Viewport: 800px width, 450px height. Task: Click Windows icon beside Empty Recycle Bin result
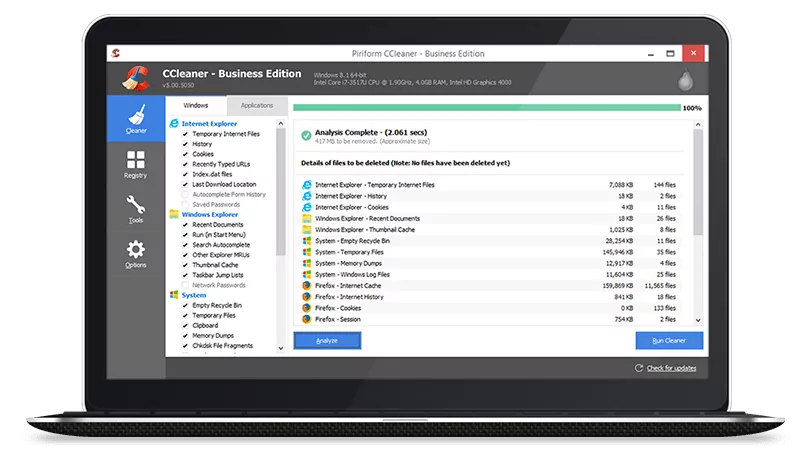pos(307,241)
